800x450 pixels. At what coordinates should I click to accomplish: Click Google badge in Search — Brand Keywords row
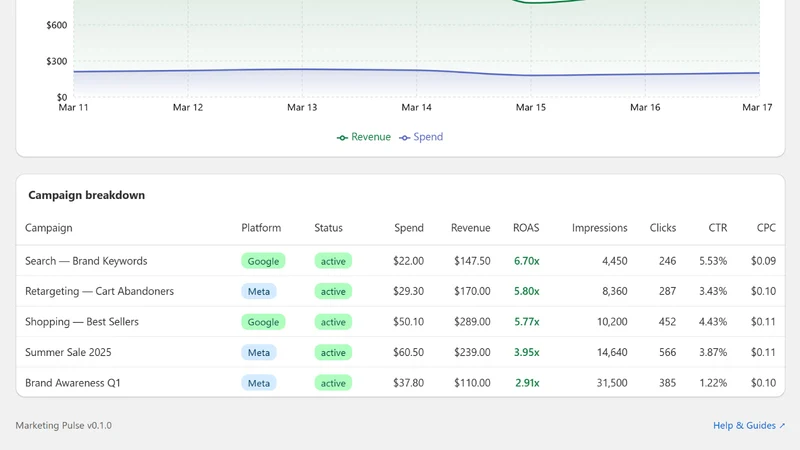(x=263, y=261)
